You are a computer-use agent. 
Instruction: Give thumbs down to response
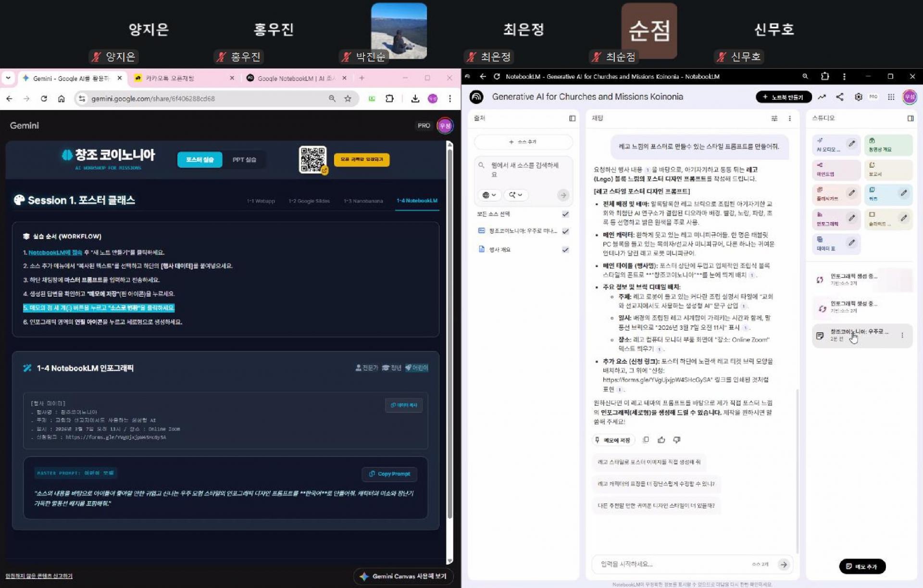[677, 440]
